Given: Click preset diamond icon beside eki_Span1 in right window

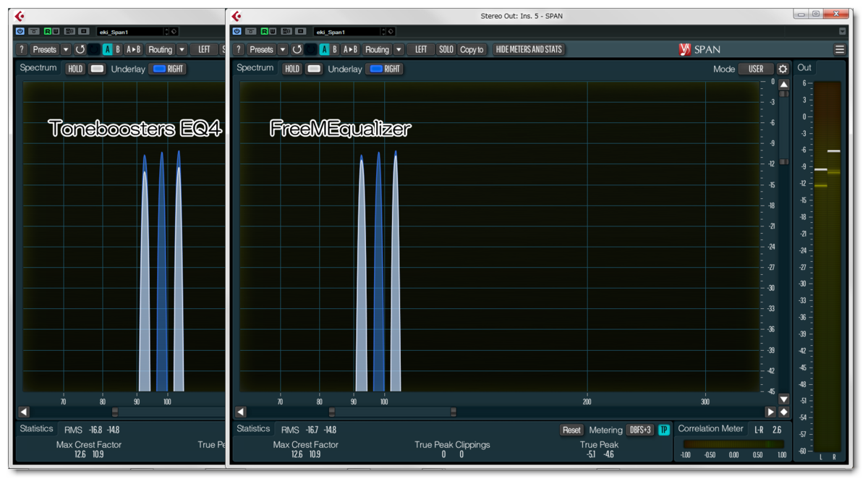Looking at the screenshot, I should 391,32.
